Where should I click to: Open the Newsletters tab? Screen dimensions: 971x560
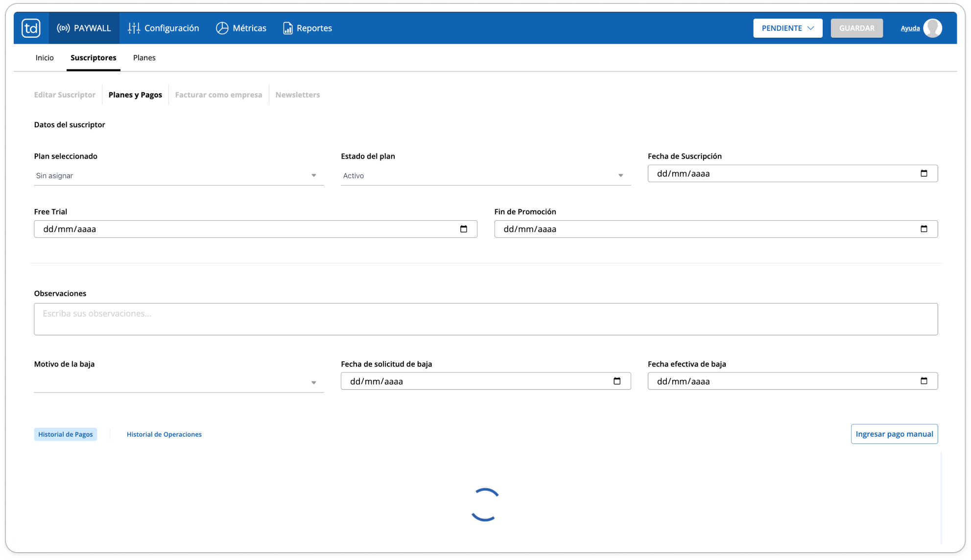coord(298,95)
